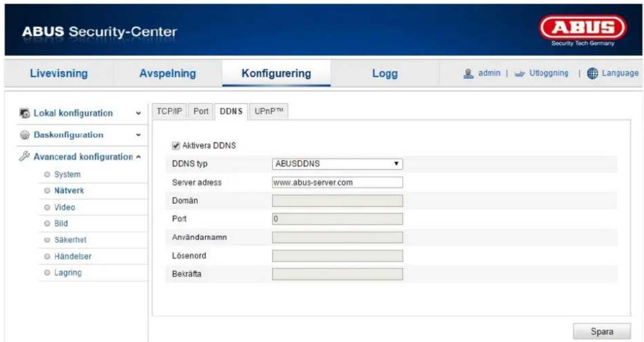Expand Baskonfiguration chevron
The image size is (644, 342).
pos(138,135)
